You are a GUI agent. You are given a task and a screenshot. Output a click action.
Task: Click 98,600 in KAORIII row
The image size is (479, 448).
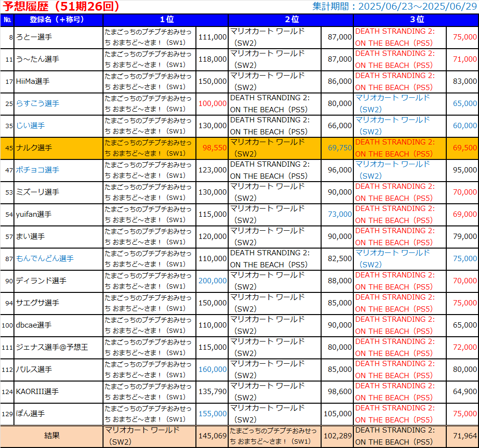tap(340, 392)
